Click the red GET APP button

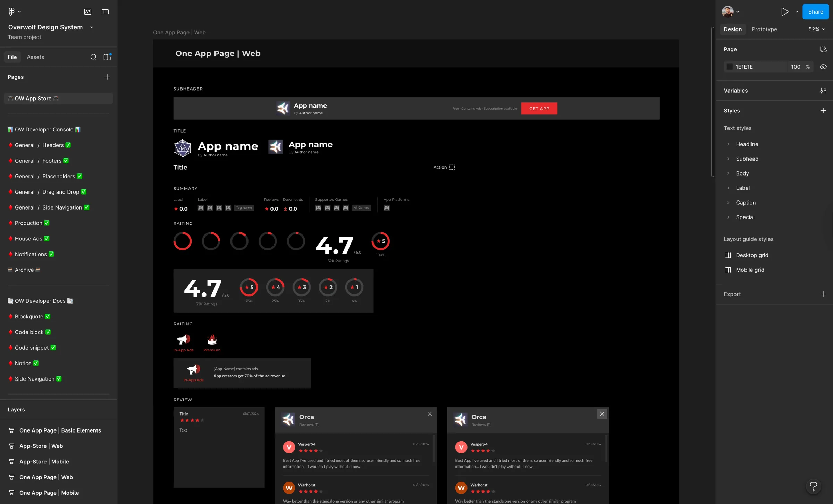pyautogui.click(x=539, y=109)
